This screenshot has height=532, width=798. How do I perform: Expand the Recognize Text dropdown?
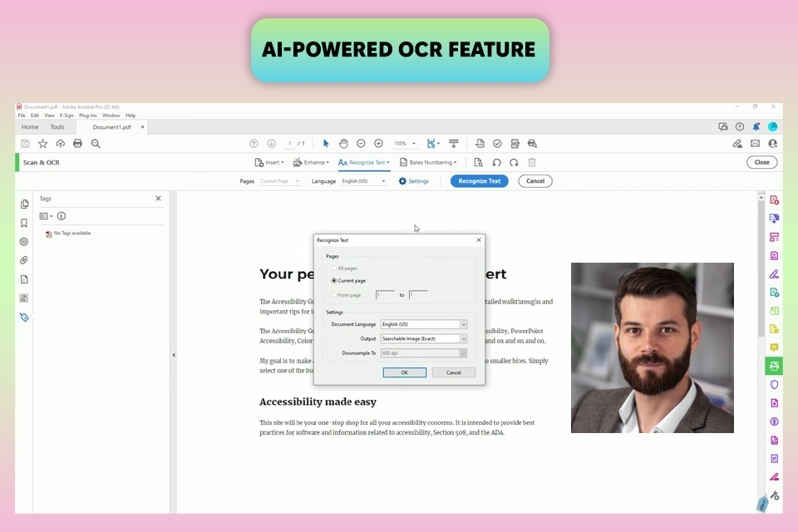point(364,162)
